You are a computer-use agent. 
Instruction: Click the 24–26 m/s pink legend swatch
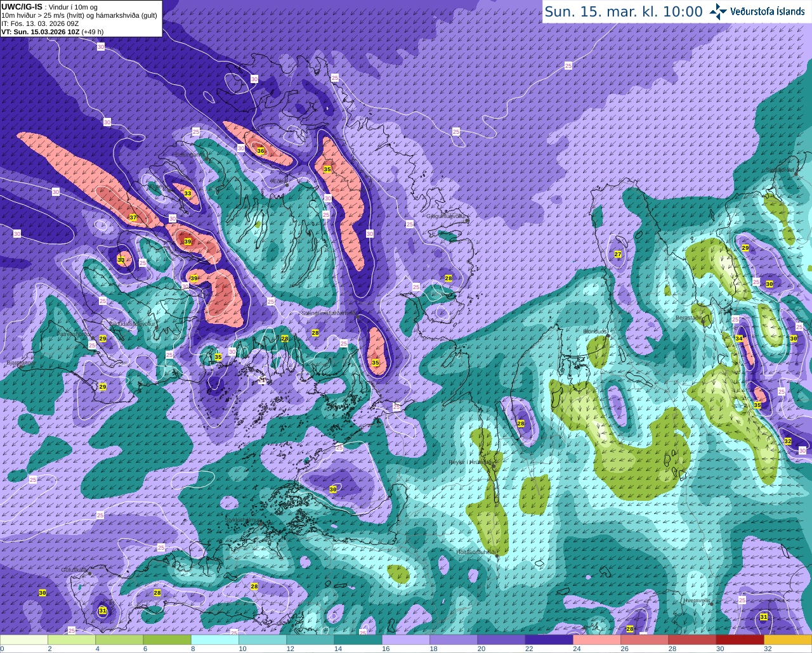(597, 640)
